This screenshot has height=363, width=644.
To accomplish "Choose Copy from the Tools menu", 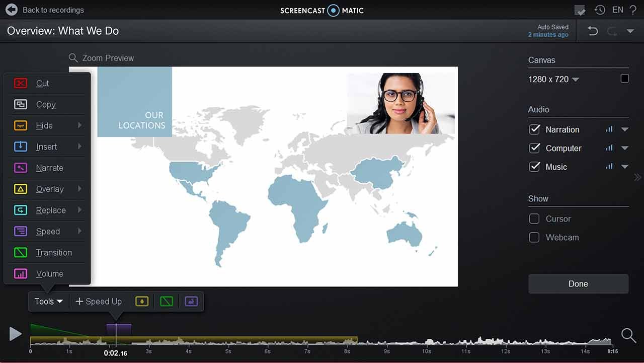I will pyautogui.click(x=47, y=105).
